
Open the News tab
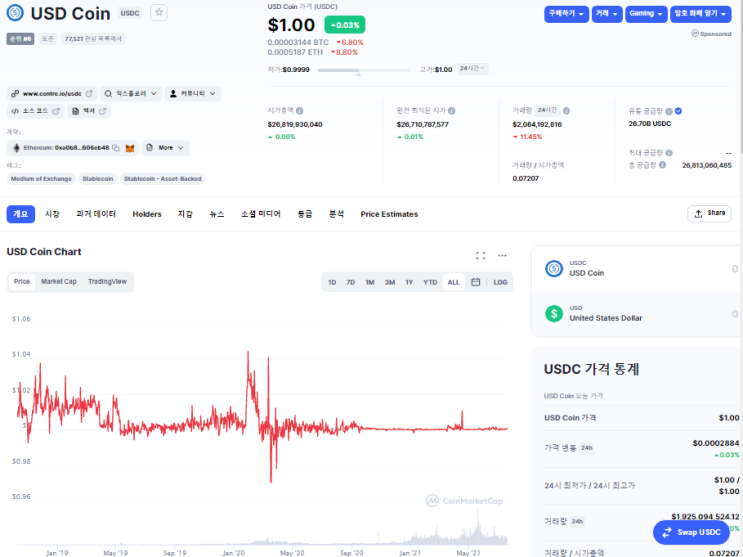pyautogui.click(x=217, y=214)
